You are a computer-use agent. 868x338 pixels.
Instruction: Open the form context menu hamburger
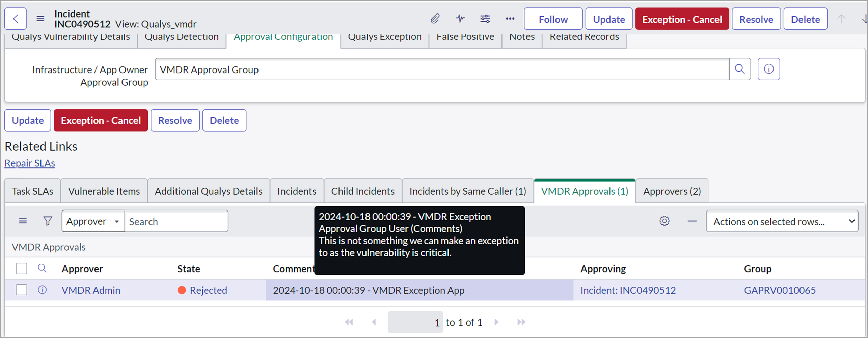click(x=40, y=19)
